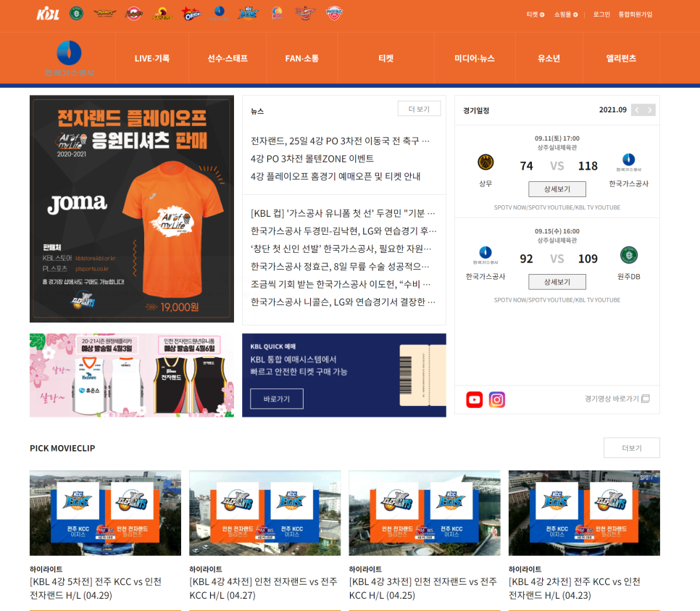Open the LIVE·기록 menu

click(x=151, y=58)
